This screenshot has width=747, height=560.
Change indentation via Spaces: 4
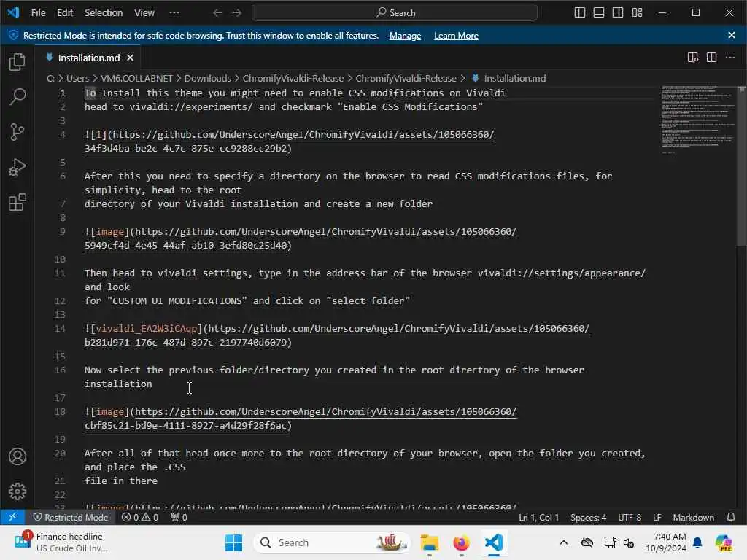click(x=588, y=517)
